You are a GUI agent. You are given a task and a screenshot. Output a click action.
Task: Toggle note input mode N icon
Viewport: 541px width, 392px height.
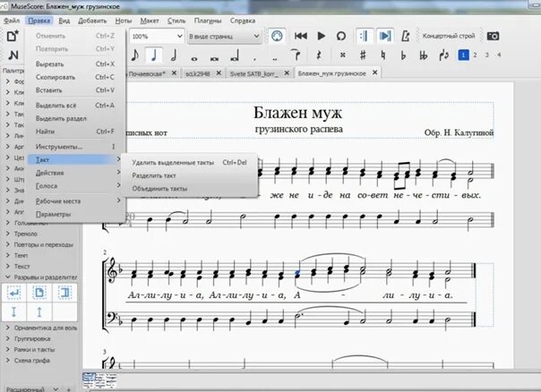[x=13, y=55]
